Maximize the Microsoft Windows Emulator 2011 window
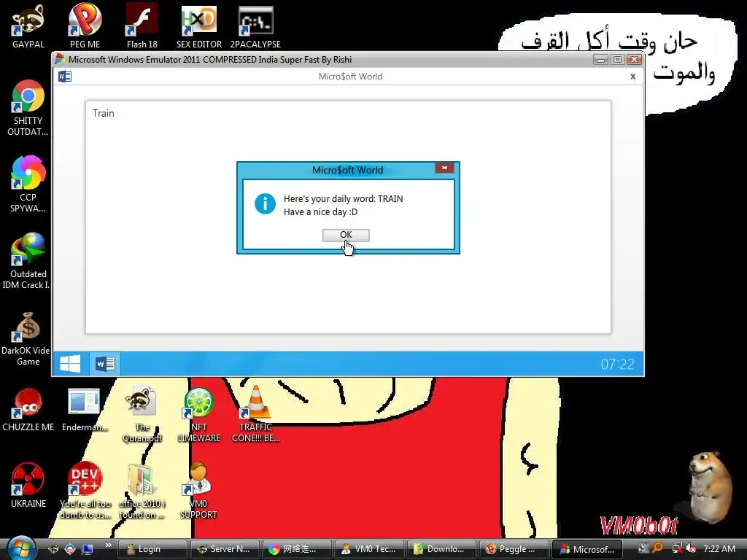Viewport: 747px width, 560px height. click(x=617, y=60)
